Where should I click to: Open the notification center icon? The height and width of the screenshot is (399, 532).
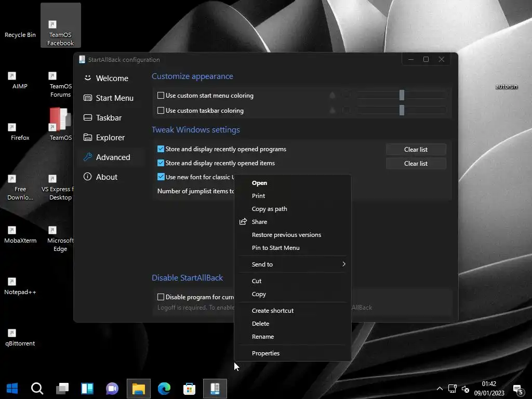point(518,389)
